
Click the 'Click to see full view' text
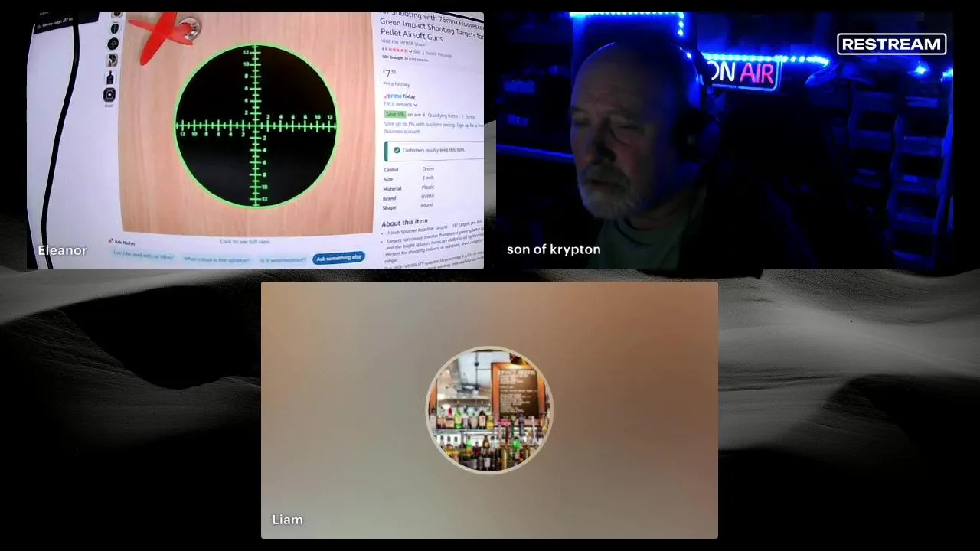point(244,242)
